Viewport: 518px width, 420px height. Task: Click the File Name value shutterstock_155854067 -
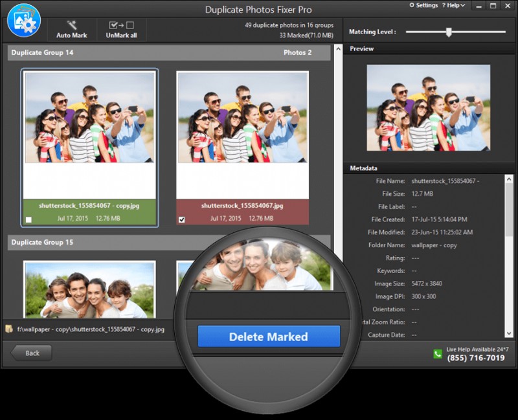pos(445,181)
